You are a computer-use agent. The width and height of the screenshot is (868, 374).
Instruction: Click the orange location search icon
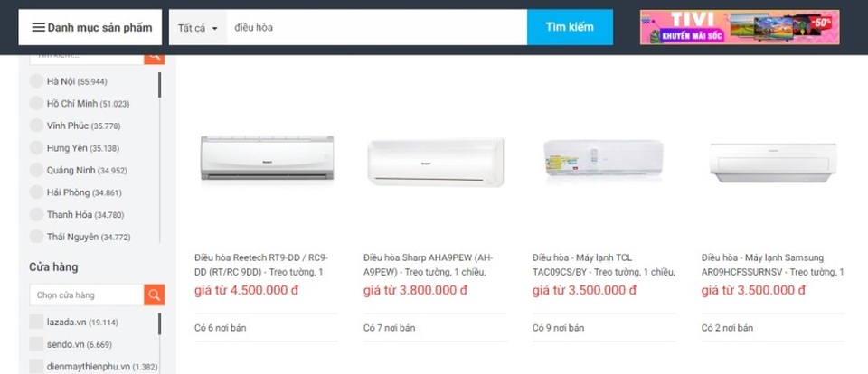(155, 55)
